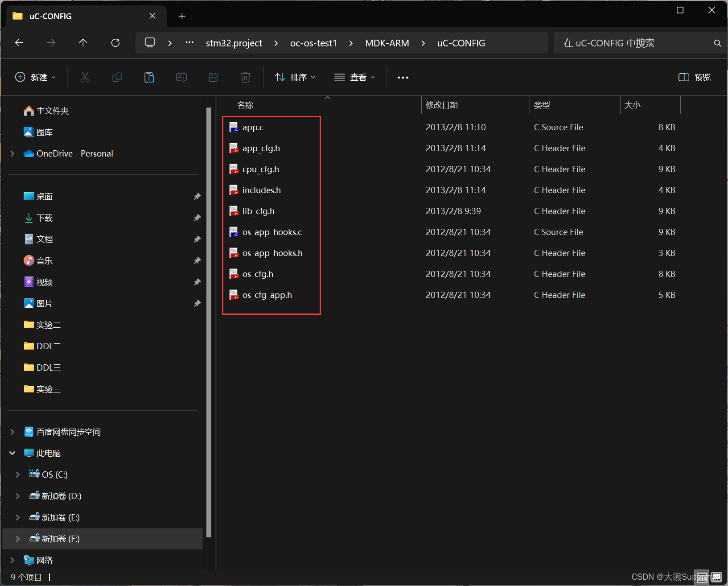Click the Share icon in toolbar

(214, 77)
